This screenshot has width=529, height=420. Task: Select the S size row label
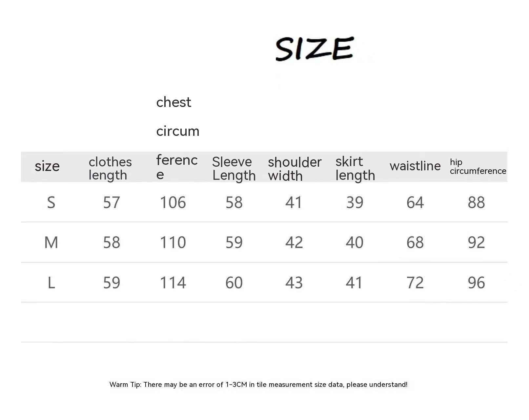click(51, 202)
